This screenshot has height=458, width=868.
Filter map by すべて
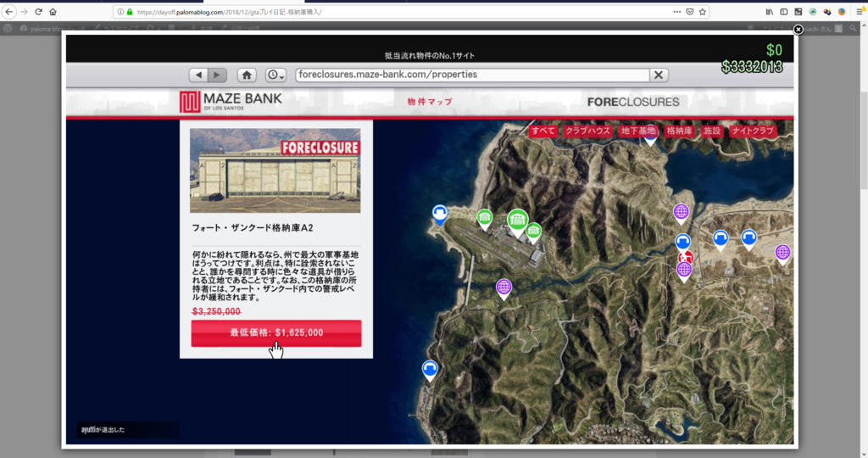[542, 131]
